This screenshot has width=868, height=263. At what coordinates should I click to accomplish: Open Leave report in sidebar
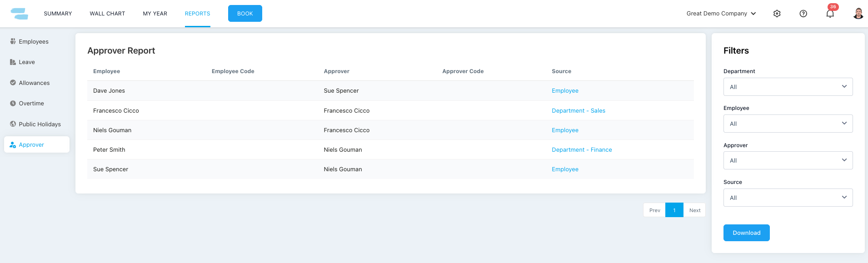click(26, 62)
